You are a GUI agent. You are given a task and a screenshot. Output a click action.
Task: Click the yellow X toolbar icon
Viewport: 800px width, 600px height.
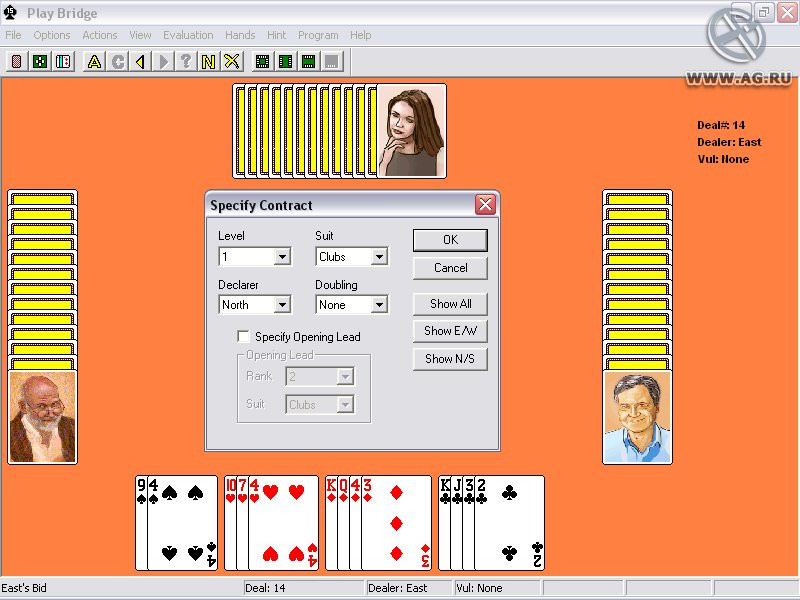(232, 62)
